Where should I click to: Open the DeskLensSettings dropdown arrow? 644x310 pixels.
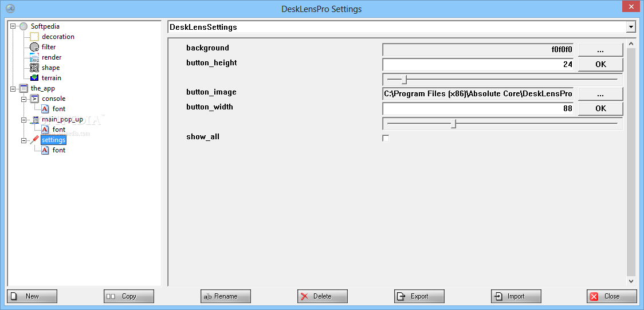pos(630,28)
